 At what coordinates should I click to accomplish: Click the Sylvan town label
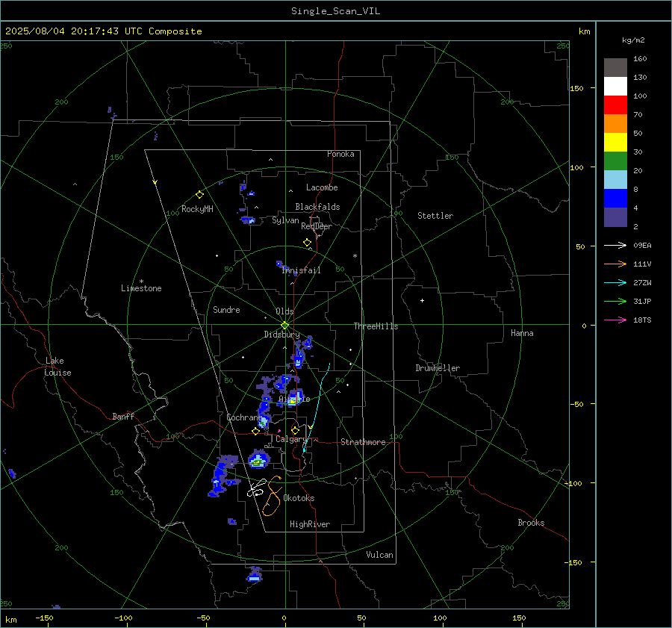click(285, 220)
